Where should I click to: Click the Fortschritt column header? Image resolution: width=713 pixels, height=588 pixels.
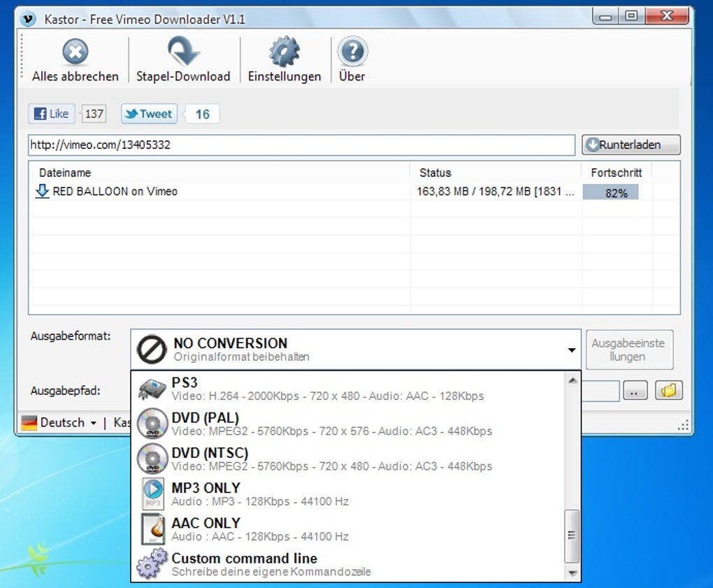pos(616,173)
